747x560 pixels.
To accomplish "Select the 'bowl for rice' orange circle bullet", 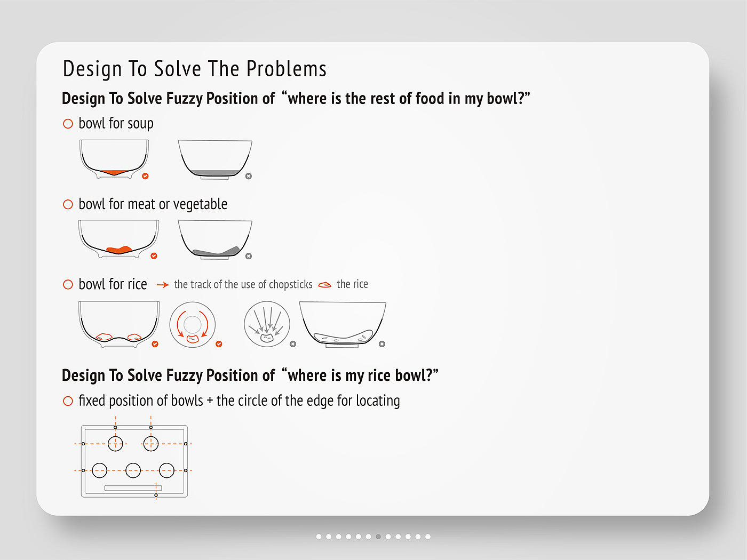I will [68, 284].
